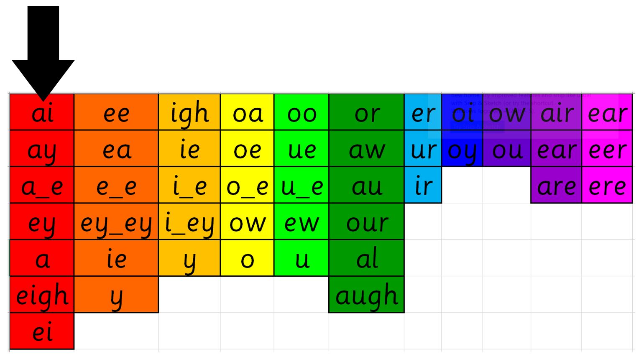Select the yellow 'o_e' cell
The image size is (644, 354).
[x=247, y=185]
